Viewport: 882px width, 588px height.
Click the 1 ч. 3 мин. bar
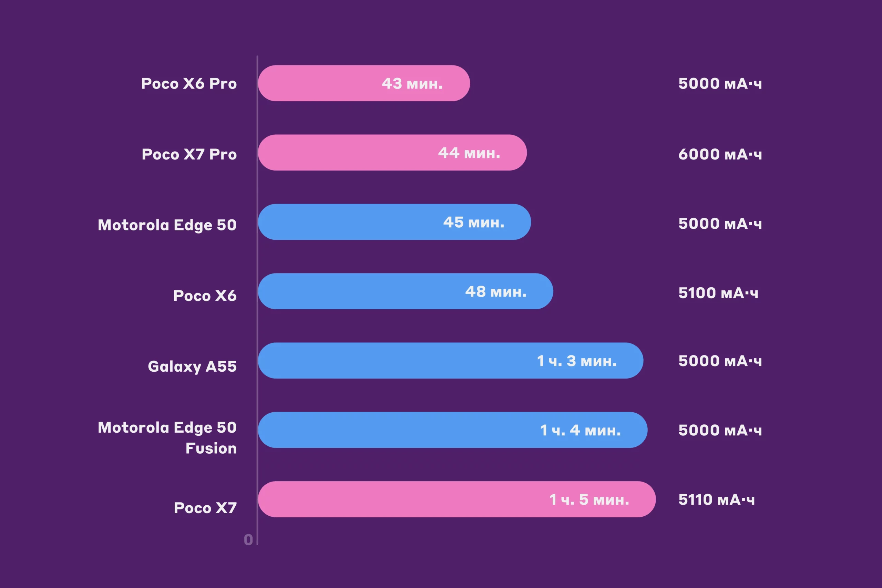click(450, 361)
